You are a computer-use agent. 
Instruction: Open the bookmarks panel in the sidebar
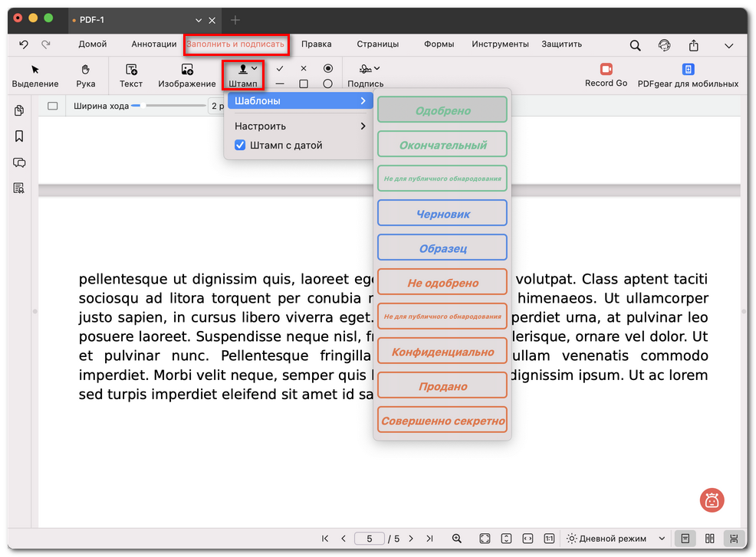pyautogui.click(x=19, y=136)
